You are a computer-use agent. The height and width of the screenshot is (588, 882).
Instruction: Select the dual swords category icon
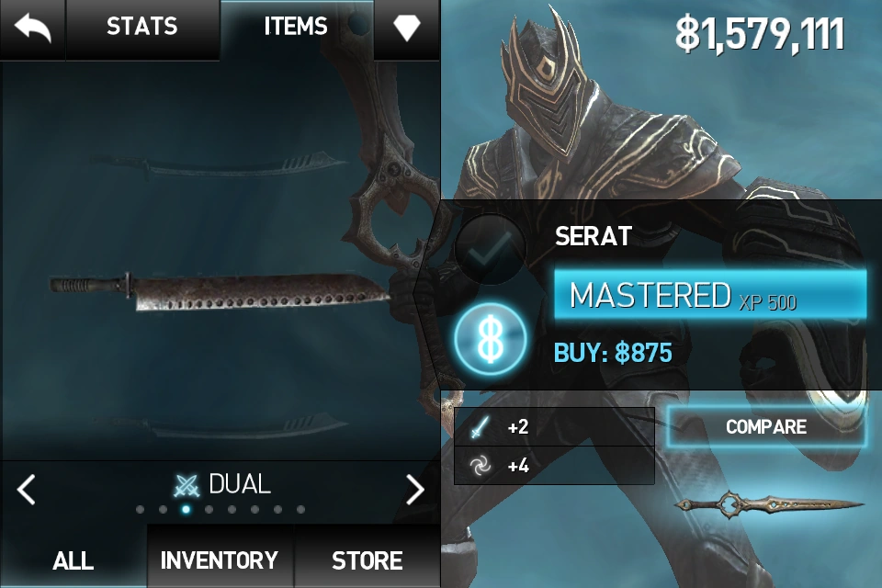187,486
